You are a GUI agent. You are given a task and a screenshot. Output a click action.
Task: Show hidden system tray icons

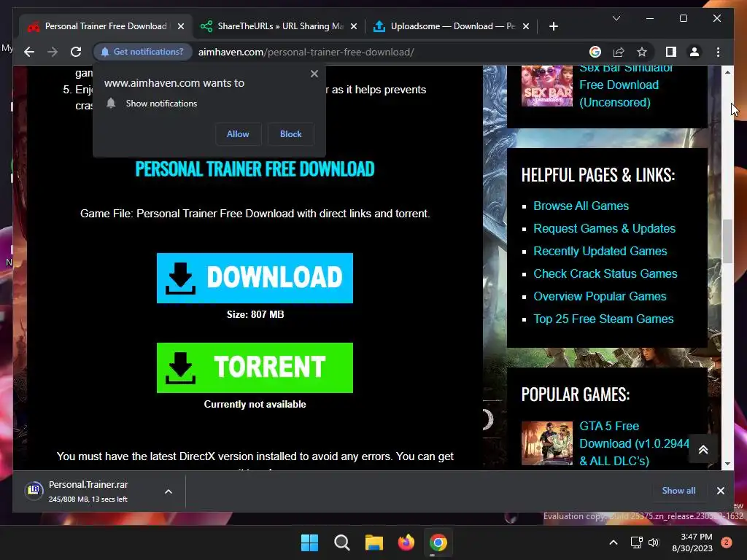[614, 542]
